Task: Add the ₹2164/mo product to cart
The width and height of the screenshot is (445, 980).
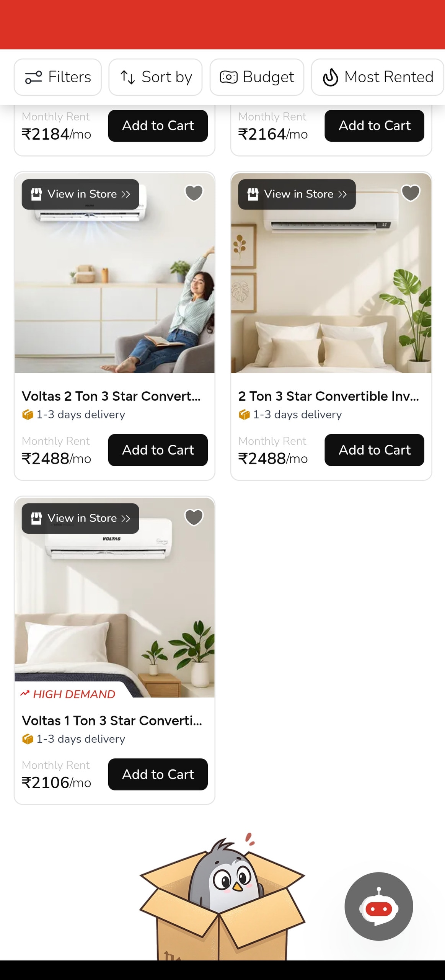Action: point(374,126)
